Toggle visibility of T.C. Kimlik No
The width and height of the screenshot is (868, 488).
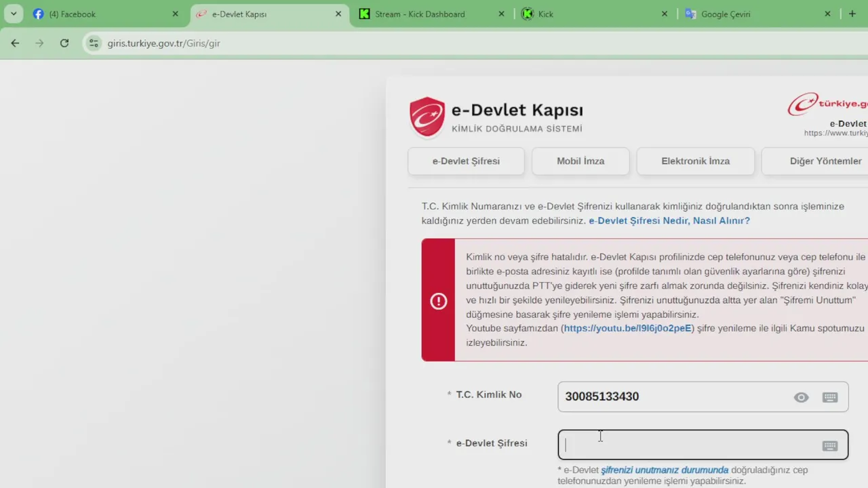coord(802,398)
